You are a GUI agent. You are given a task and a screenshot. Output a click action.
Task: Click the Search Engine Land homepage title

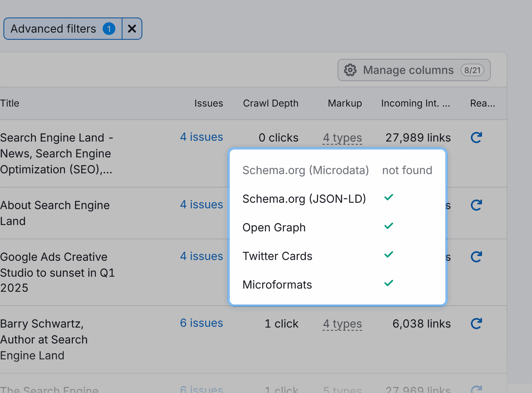click(x=56, y=153)
